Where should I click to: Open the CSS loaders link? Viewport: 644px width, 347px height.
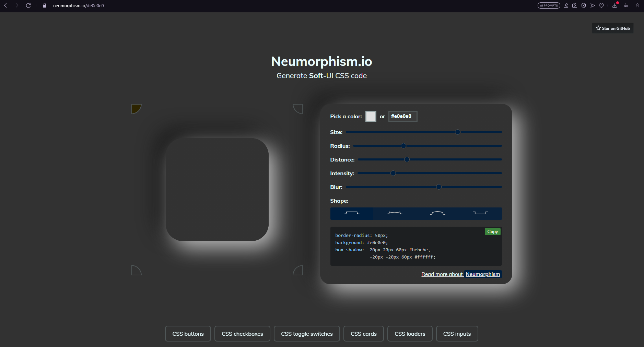(410, 334)
